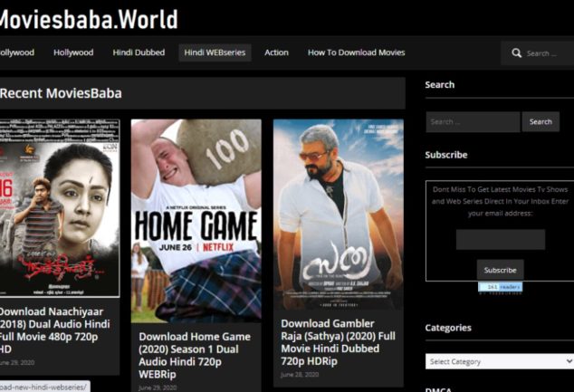The image size is (574, 392).
Task: Open Download Naachiyaar (2018) Dual Audio link
Action: (x=55, y=330)
